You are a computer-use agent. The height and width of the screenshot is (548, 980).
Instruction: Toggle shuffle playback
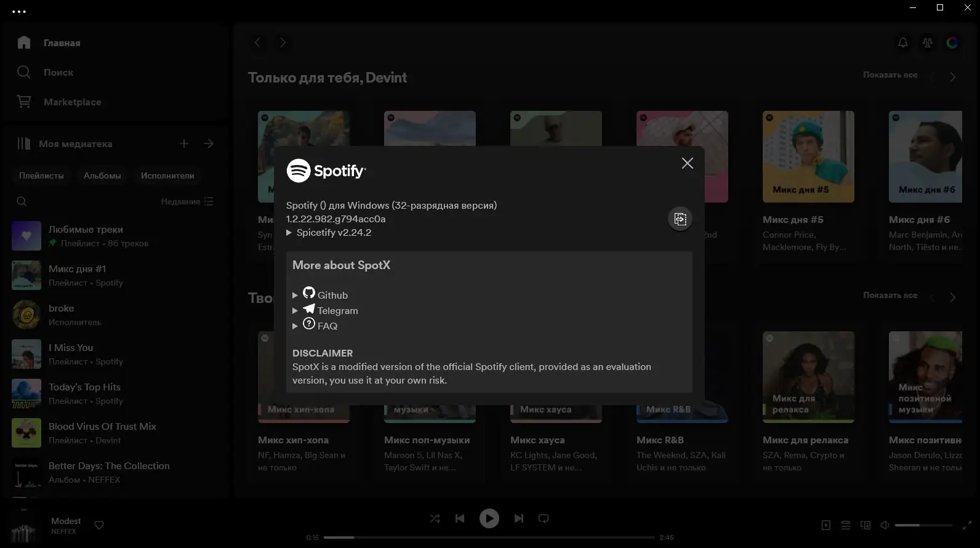435,518
